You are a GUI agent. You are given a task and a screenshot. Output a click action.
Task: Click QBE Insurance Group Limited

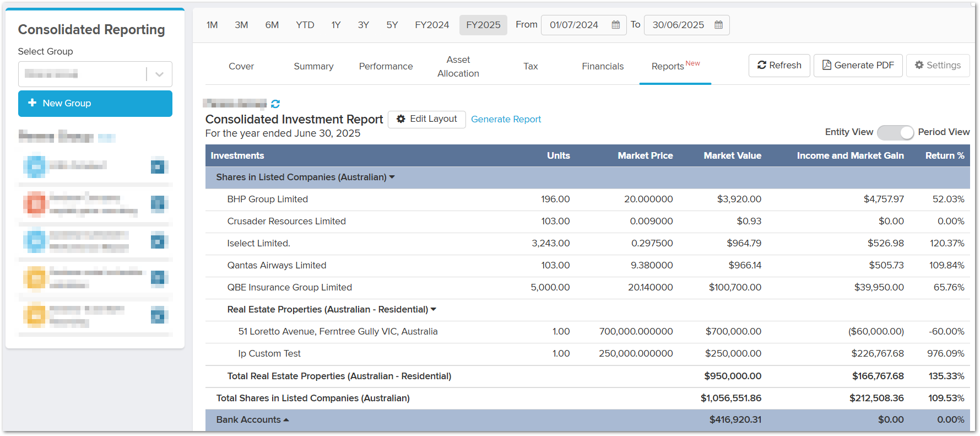[x=289, y=288]
